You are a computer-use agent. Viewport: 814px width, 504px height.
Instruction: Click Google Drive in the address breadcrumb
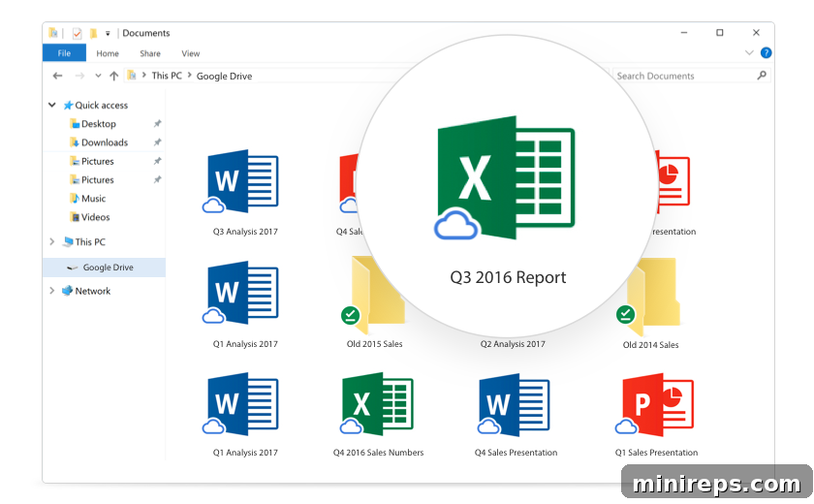coord(224,77)
